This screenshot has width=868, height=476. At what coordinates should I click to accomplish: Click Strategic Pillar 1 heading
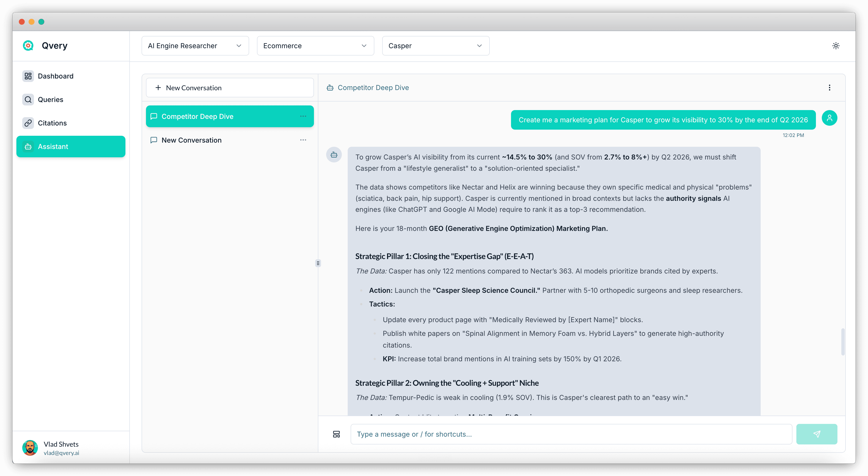tap(445, 257)
